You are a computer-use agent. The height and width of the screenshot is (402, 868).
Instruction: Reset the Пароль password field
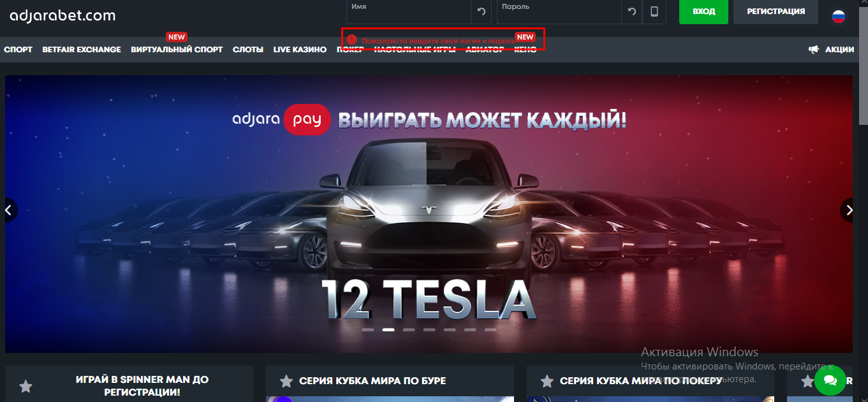tap(632, 11)
